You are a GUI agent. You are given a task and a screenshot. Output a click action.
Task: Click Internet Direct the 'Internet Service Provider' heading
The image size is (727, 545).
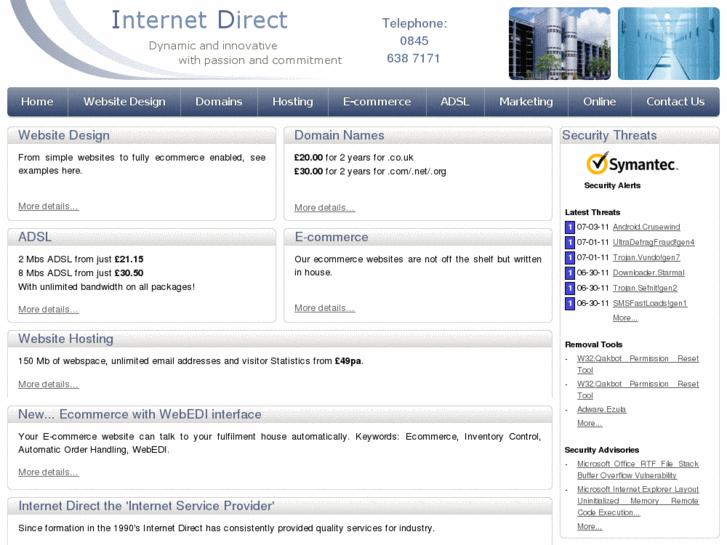146,506
